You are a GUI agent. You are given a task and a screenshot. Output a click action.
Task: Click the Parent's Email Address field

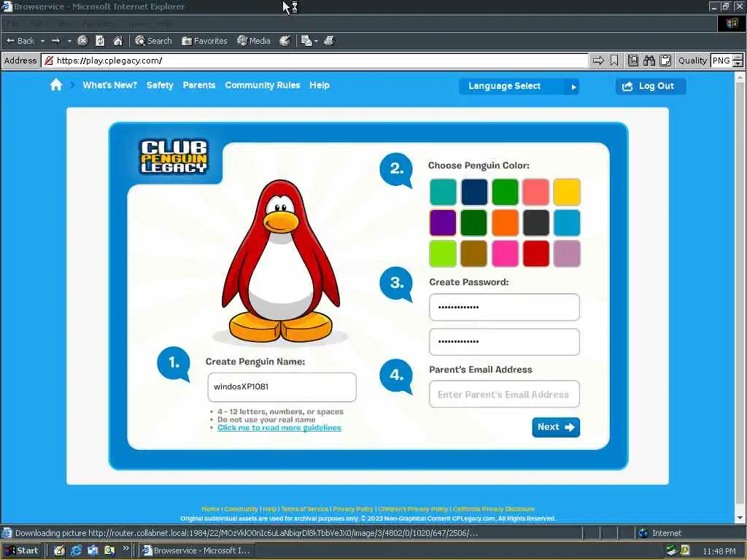tap(505, 394)
